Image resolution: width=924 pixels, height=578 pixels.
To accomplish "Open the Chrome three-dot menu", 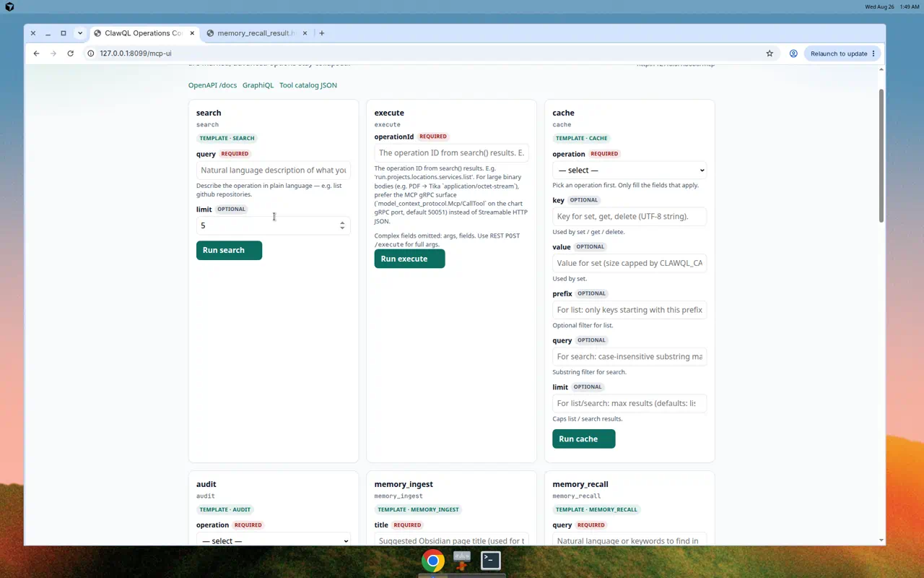I will (873, 53).
